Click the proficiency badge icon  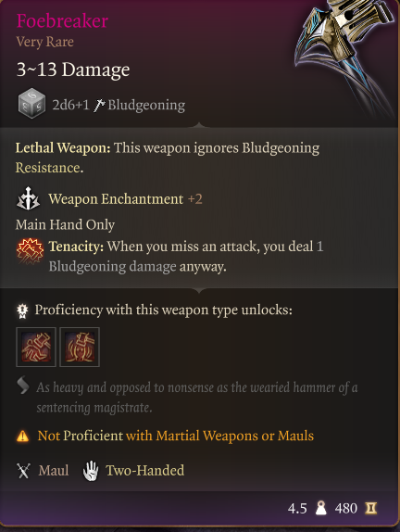pyautogui.click(x=22, y=310)
